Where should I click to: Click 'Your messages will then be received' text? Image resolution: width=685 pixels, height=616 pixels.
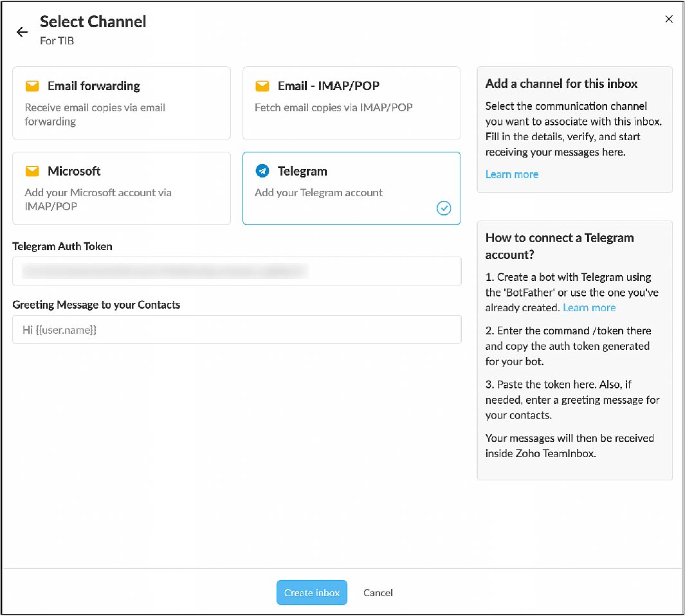coord(570,446)
